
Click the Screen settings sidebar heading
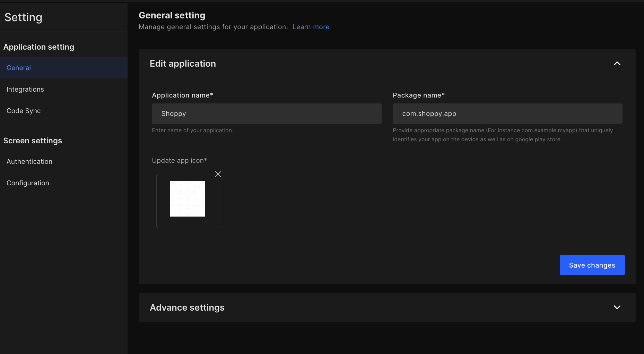tap(33, 141)
